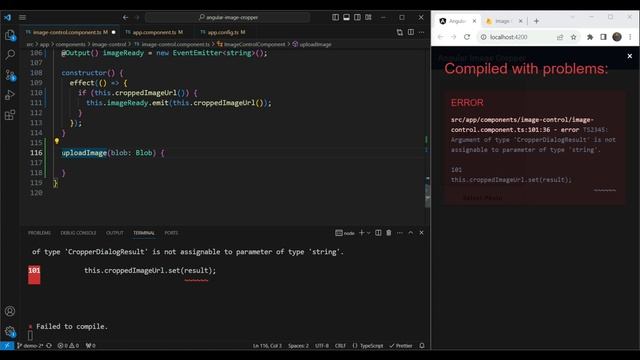Screen dimensions: 640x360
Task: Open Run and Debug view
Action: [x=10, y=95]
